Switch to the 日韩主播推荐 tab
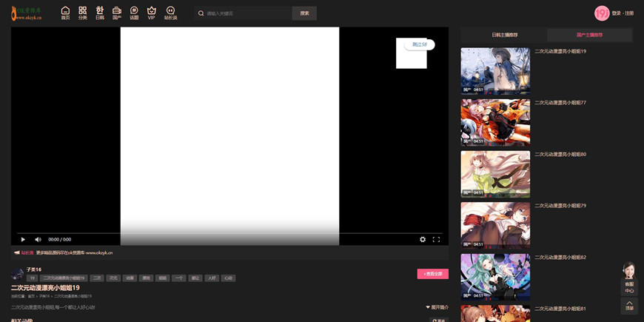The image size is (644, 322). click(x=505, y=35)
